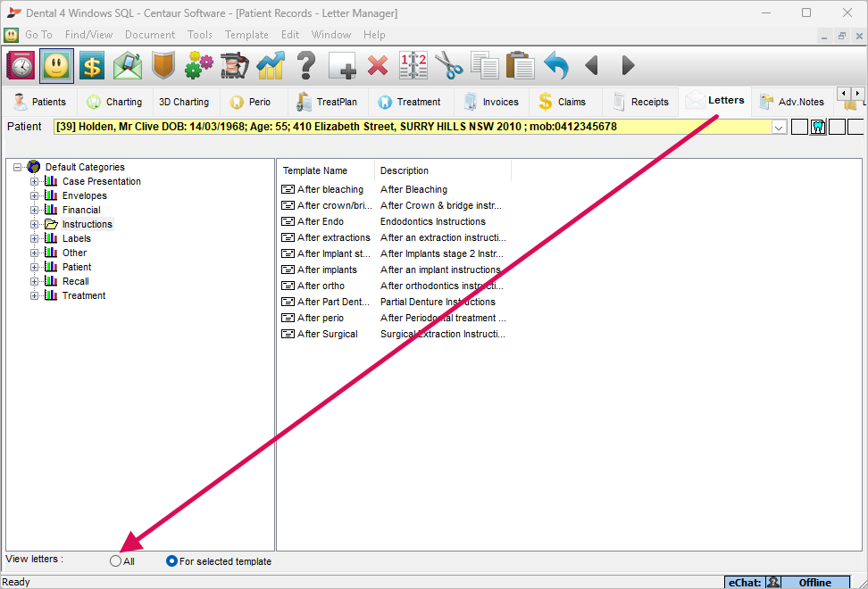Switch to the Receipts tab
This screenshot has height=589, width=868.
pos(640,102)
